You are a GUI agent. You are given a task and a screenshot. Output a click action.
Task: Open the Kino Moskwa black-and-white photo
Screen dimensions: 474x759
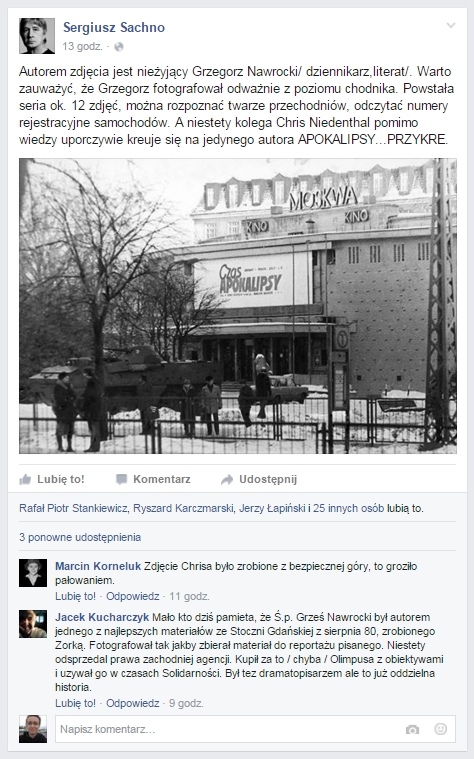238,306
